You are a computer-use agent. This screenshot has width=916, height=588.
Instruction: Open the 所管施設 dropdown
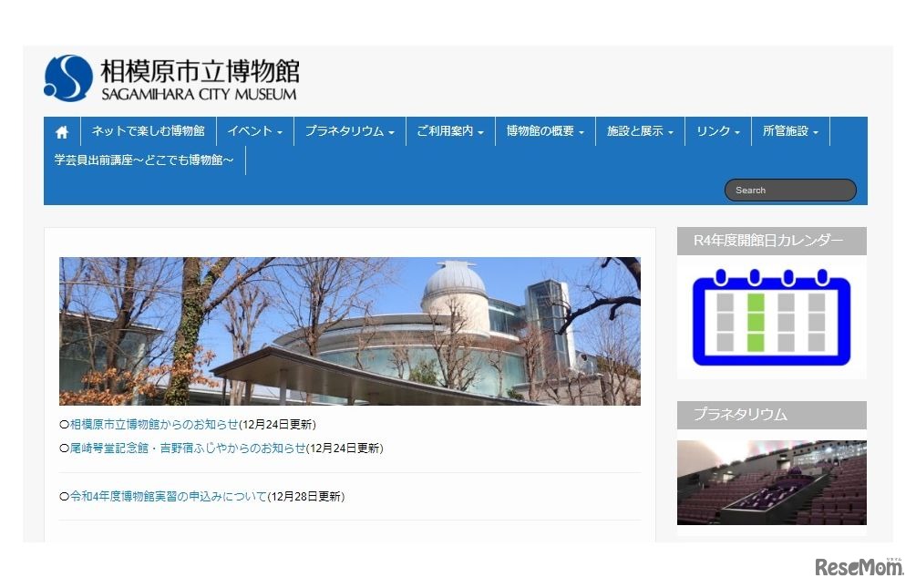tap(789, 130)
